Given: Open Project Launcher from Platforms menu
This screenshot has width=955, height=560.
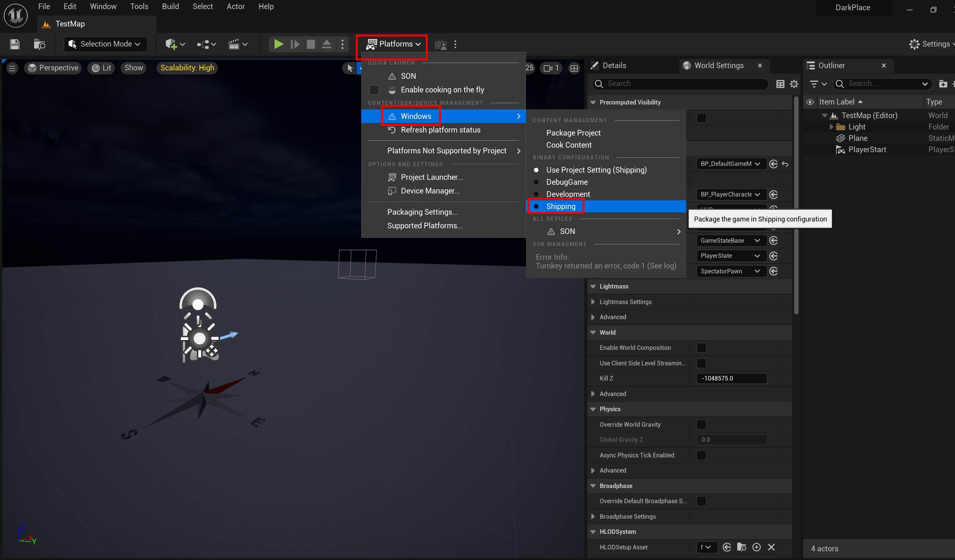Looking at the screenshot, I should pyautogui.click(x=443, y=177).
